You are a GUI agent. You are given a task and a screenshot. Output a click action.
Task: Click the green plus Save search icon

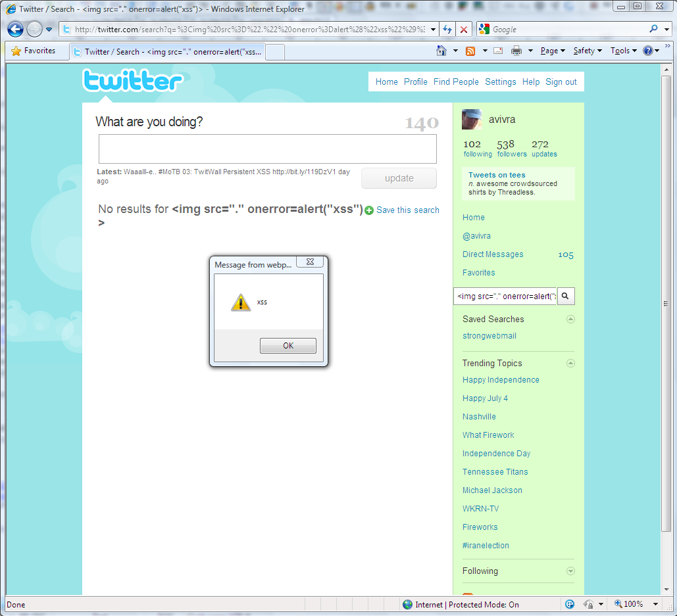(x=368, y=210)
